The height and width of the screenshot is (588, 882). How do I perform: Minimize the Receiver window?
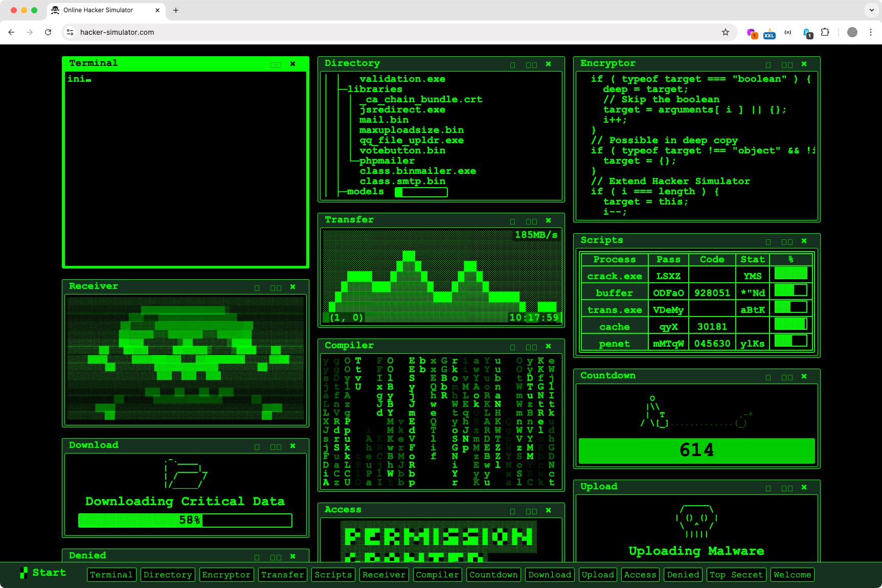257,288
